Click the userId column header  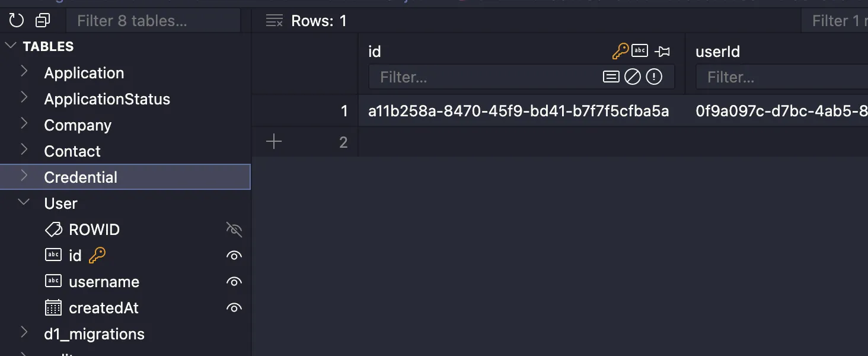tap(718, 52)
